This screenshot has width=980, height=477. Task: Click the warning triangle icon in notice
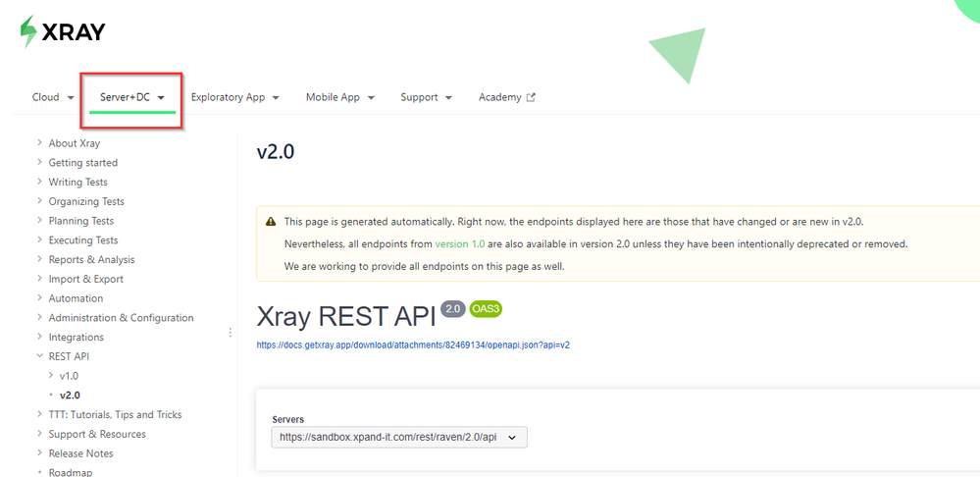(x=271, y=221)
